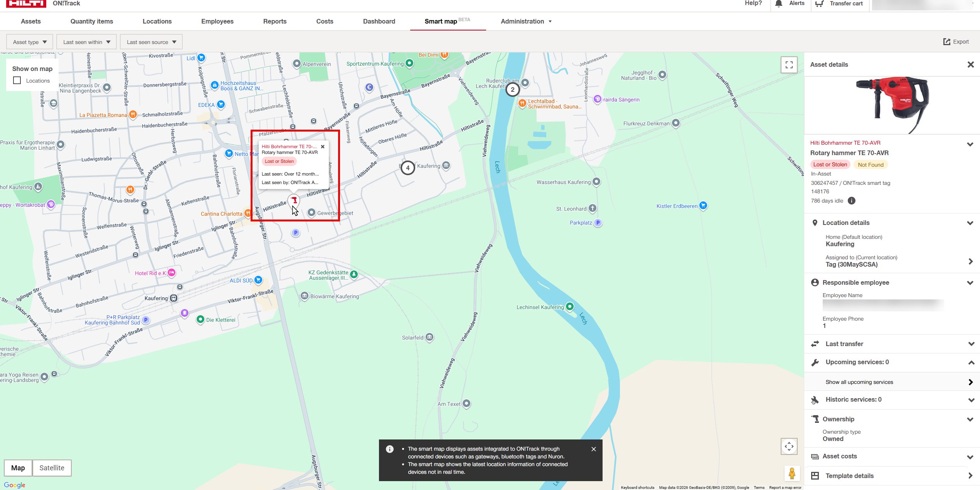980x490 pixels.
Task: Toggle fullscreen map view
Action: (x=789, y=65)
